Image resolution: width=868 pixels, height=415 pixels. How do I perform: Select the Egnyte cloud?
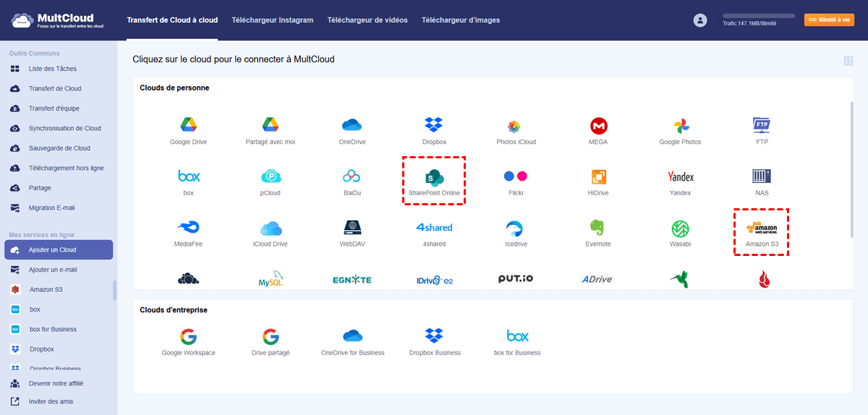[x=352, y=280]
